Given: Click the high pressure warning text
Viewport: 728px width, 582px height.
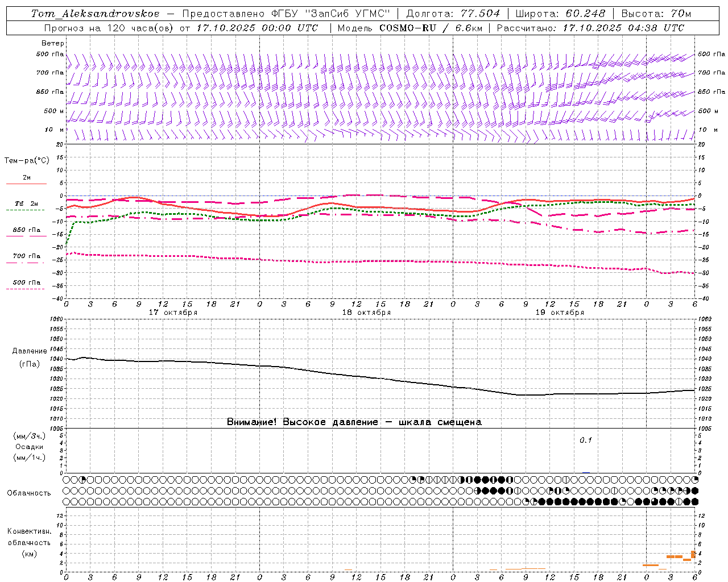Looking at the screenshot, I should click(354, 422).
